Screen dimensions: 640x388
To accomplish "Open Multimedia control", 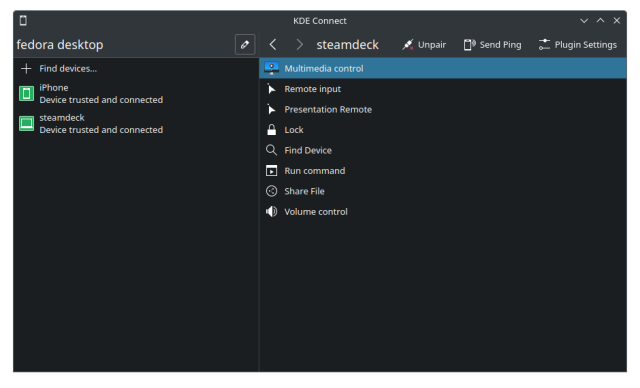I will (442, 69).
